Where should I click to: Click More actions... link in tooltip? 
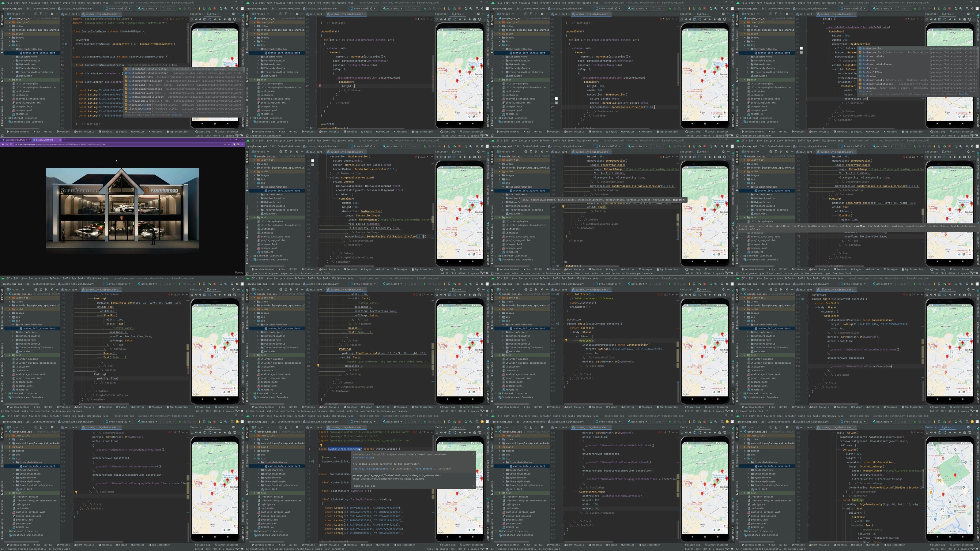click(426, 469)
